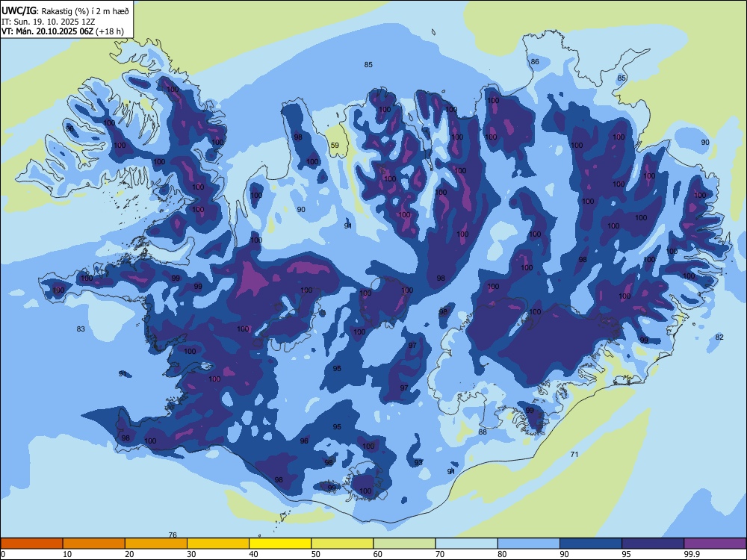
Task: Pick the navy 95–99.9 legend swatch
Action: 653,544
